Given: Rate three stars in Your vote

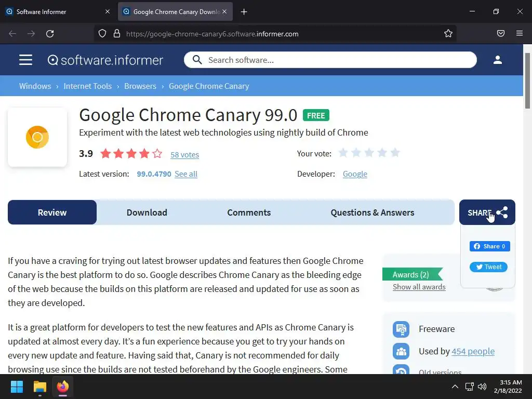Looking at the screenshot, I should (x=369, y=153).
